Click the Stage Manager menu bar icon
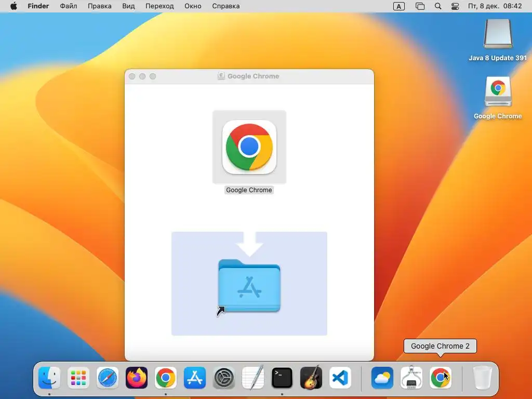 pyautogui.click(x=420, y=6)
